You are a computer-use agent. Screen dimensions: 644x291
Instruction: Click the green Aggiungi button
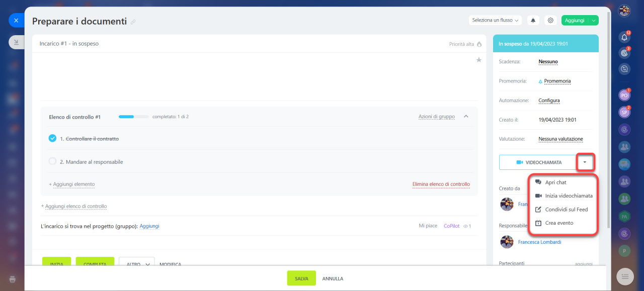tap(575, 20)
